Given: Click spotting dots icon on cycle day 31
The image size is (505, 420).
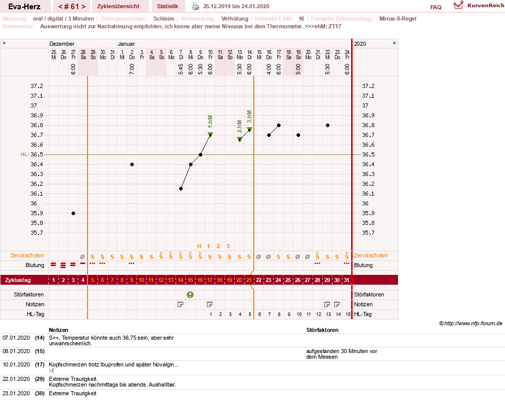Looking at the screenshot, I should pos(346,263).
